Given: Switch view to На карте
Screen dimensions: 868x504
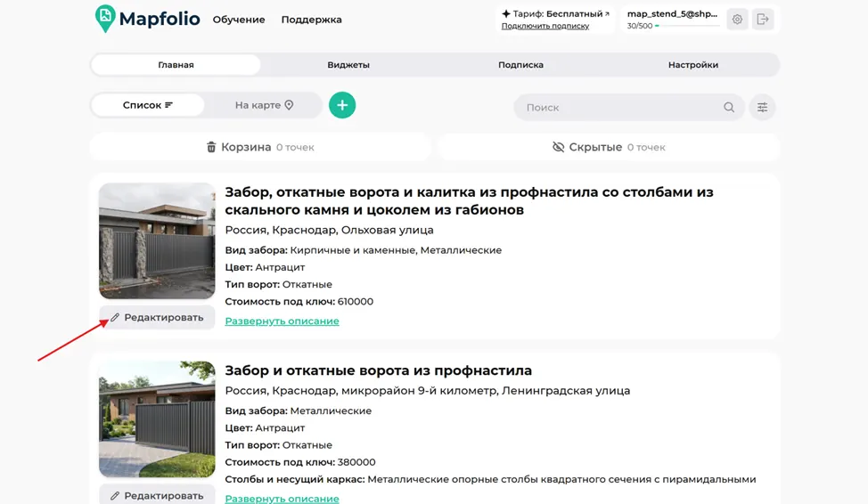Looking at the screenshot, I should [x=264, y=105].
